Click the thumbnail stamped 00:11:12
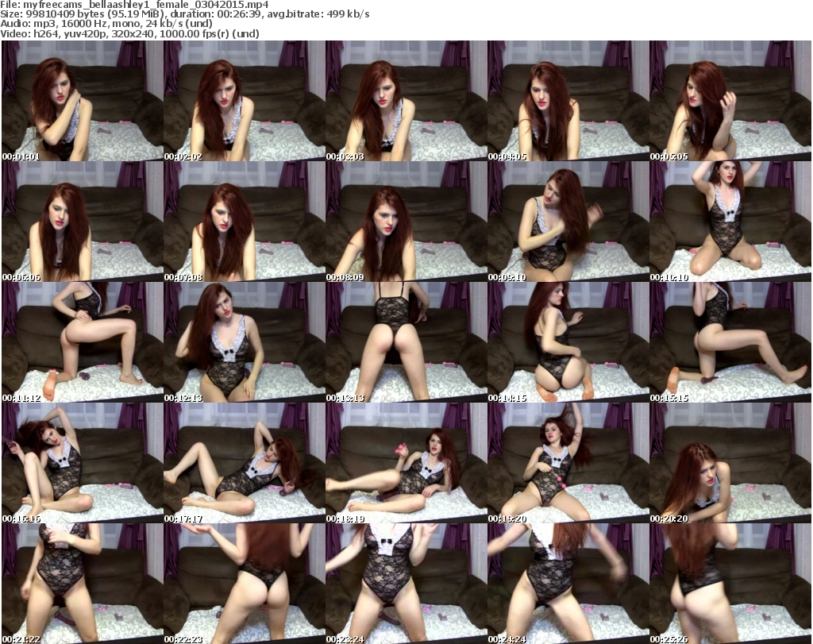The image size is (813, 644). (83, 342)
